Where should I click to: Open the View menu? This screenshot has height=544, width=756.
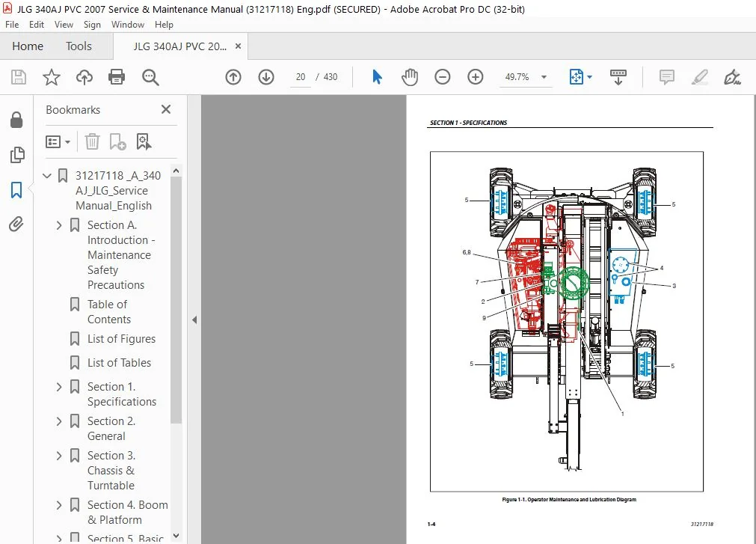pyautogui.click(x=64, y=25)
